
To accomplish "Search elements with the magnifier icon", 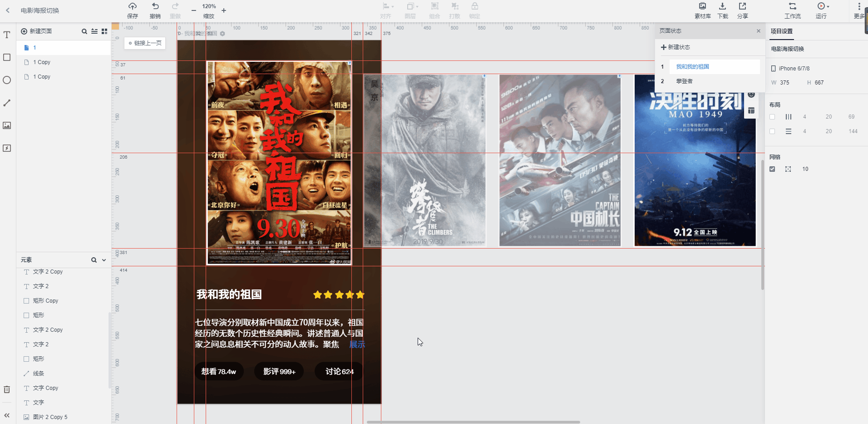I will coord(94,260).
